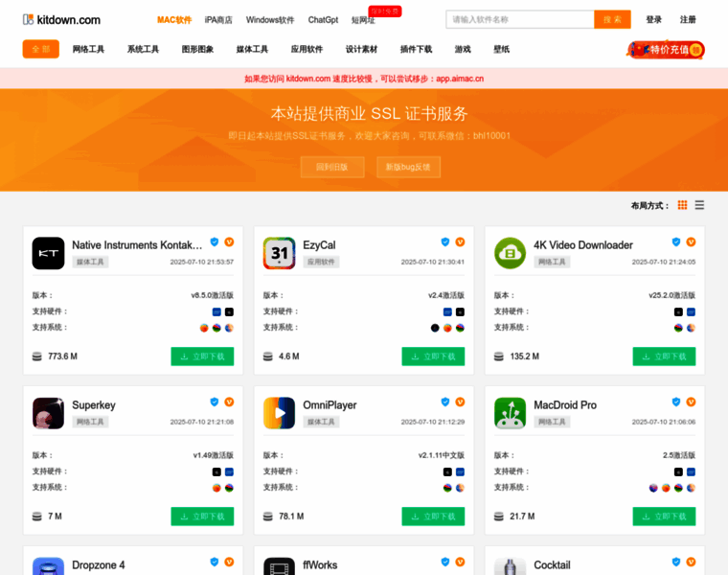Click the orange VIP badge on Native Instruments
The width and height of the screenshot is (728, 575).
(229, 242)
